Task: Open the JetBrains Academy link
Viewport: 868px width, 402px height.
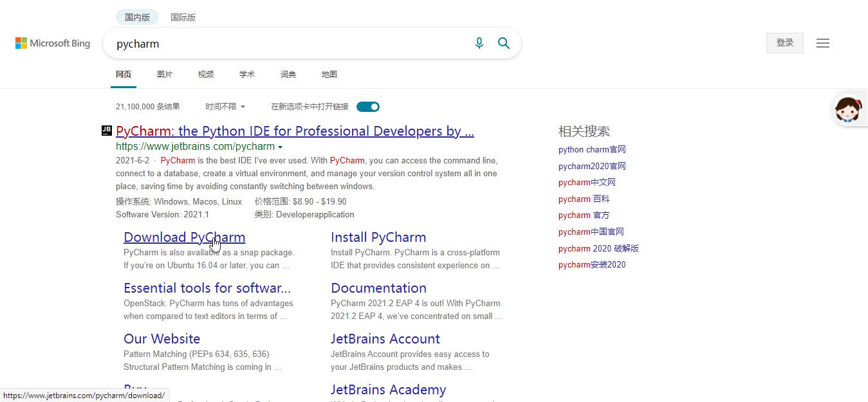Action: click(x=388, y=389)
